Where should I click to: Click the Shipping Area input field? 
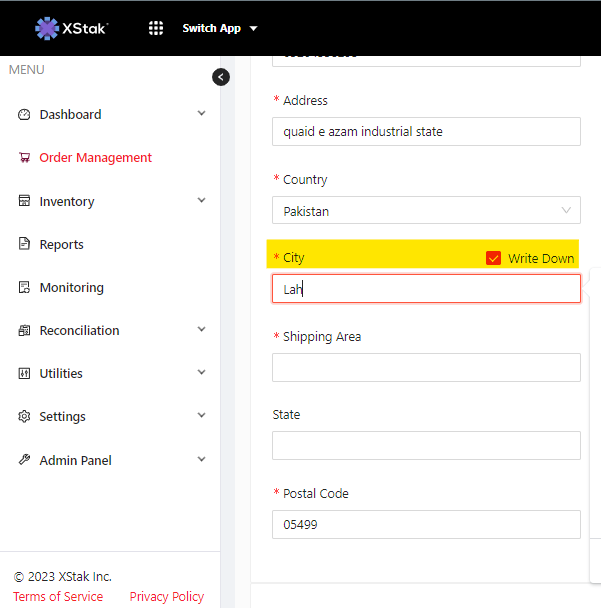(x=426, y=367)
